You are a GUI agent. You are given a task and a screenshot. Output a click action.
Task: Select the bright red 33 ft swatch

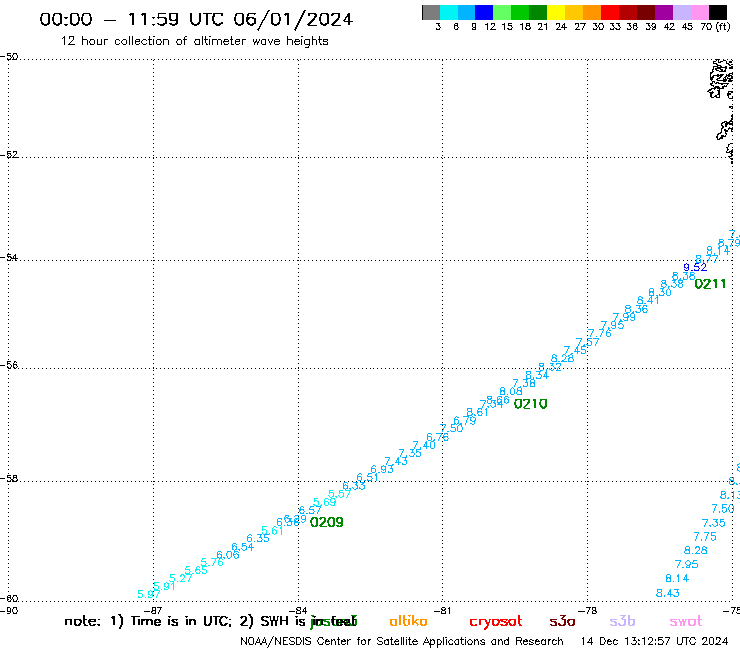pyautogui.click(x=610, y=12)
